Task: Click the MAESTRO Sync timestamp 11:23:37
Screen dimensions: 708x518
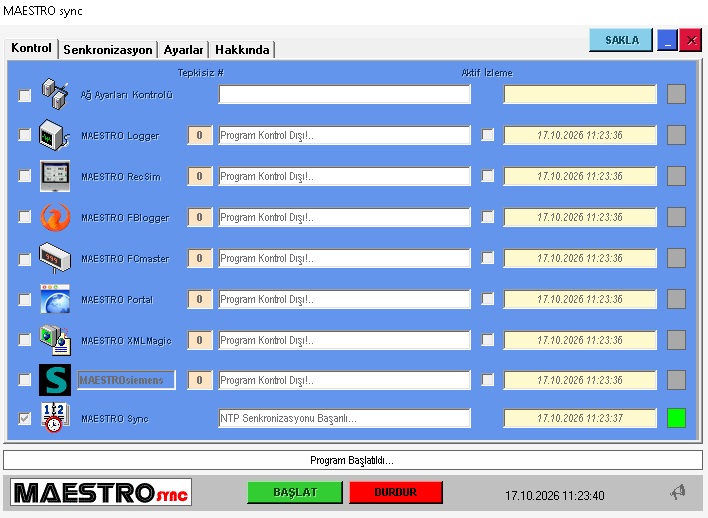Action: coord(580,418)
